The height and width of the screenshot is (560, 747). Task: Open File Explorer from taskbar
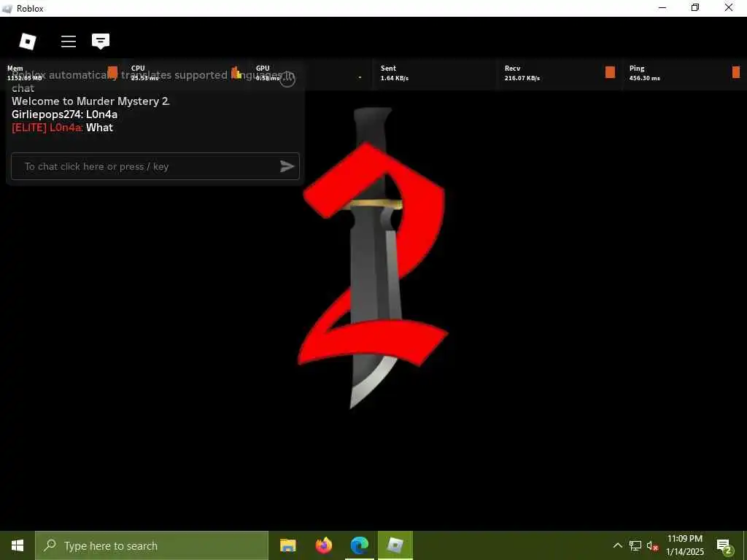287,545
